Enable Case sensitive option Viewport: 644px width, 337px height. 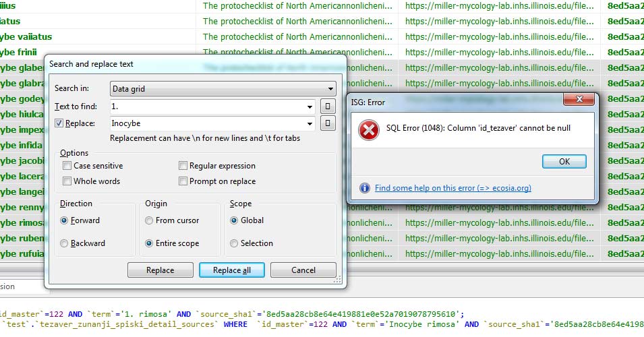(x=67, y=166)
